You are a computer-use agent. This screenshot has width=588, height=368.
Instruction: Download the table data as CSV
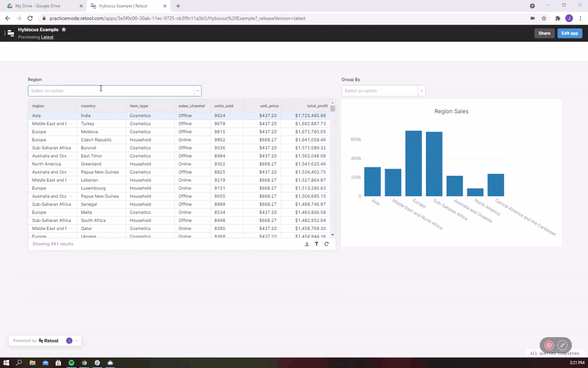(x=307, y=244)
